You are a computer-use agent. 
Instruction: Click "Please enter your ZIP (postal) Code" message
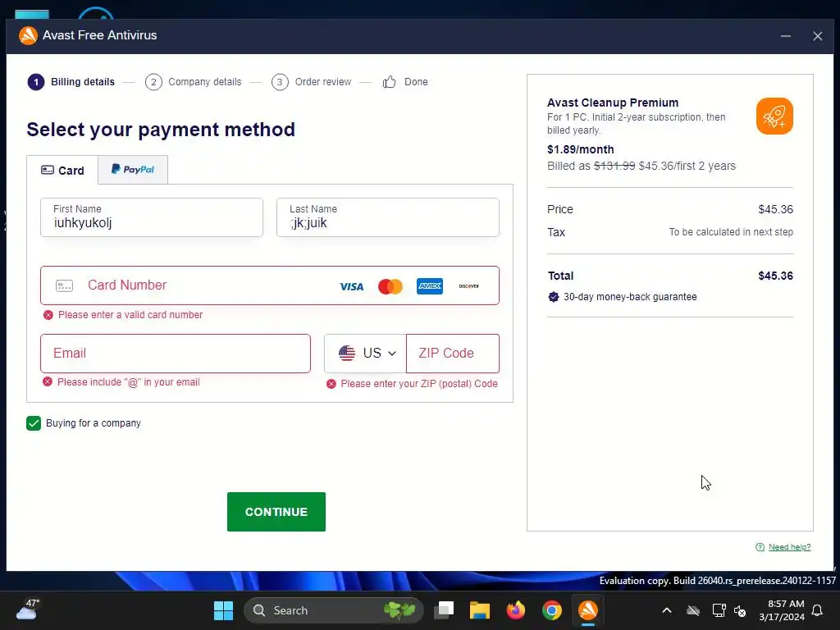click(x=419, y=384)
